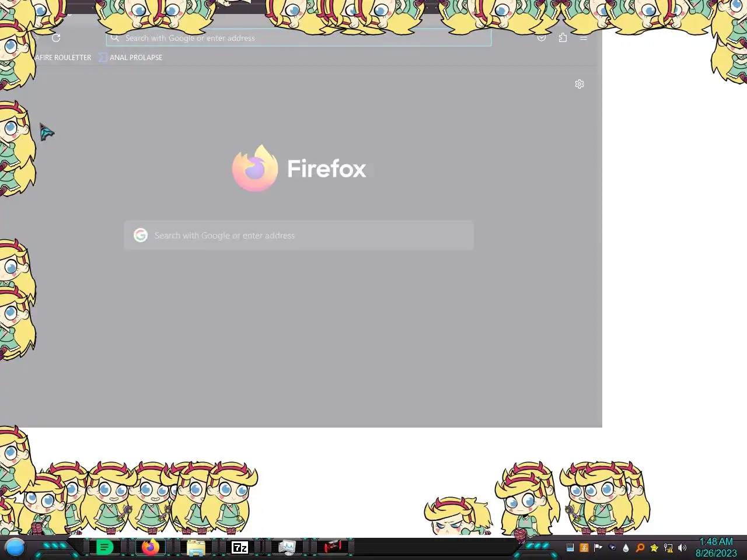Open Firefox extensions puzzle-piece icon
This screenshot has height=560, width=747.
click(563, 38)
